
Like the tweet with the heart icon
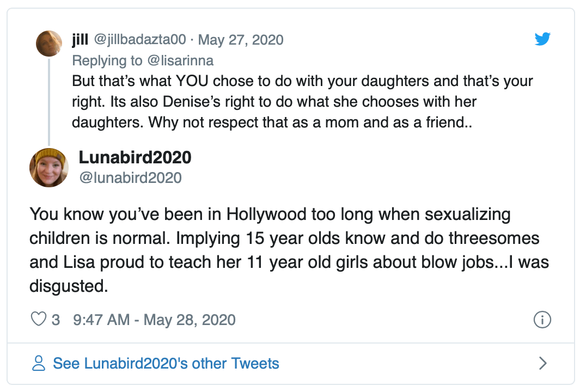point(39,319)
